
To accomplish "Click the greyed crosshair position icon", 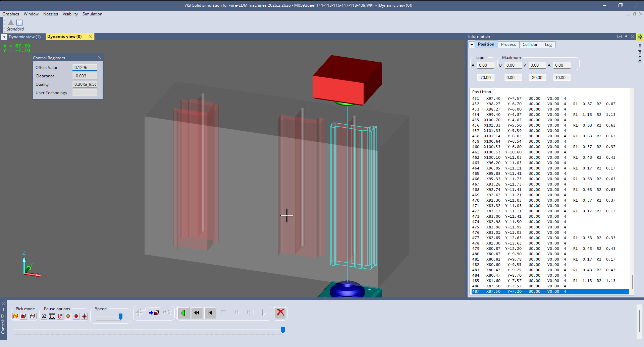I will 140,313.
